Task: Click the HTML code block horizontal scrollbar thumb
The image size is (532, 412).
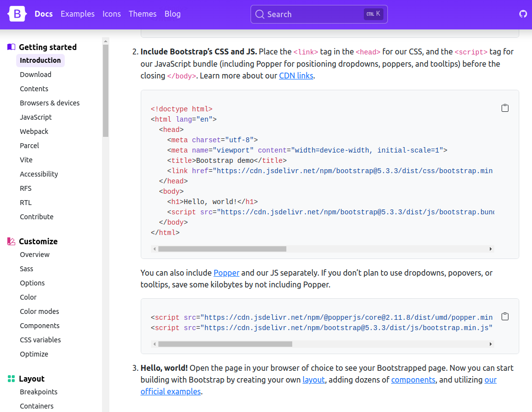Action: coord(222,249)
